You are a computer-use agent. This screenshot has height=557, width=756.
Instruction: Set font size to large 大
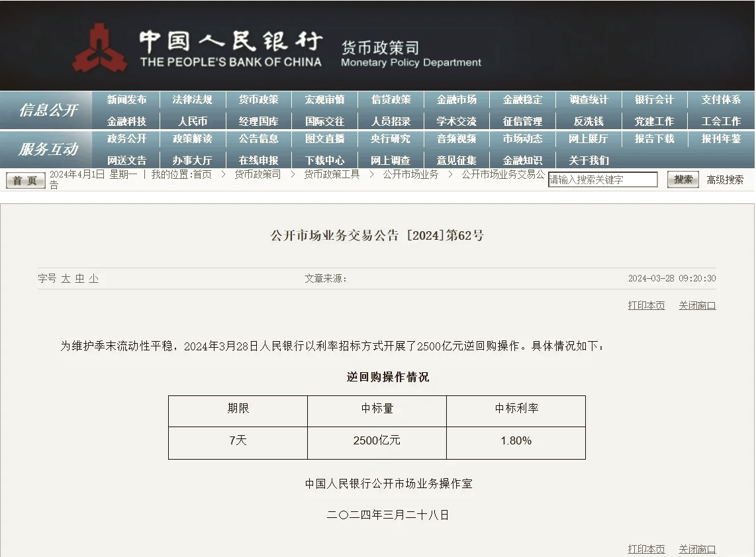point(66,279)
